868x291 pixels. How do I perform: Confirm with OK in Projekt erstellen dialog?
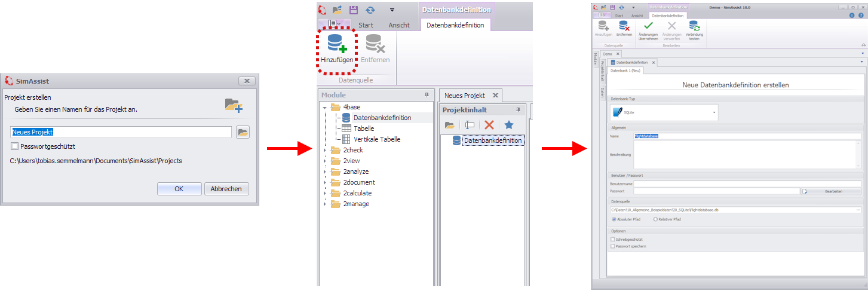click(x=179, y=189)
